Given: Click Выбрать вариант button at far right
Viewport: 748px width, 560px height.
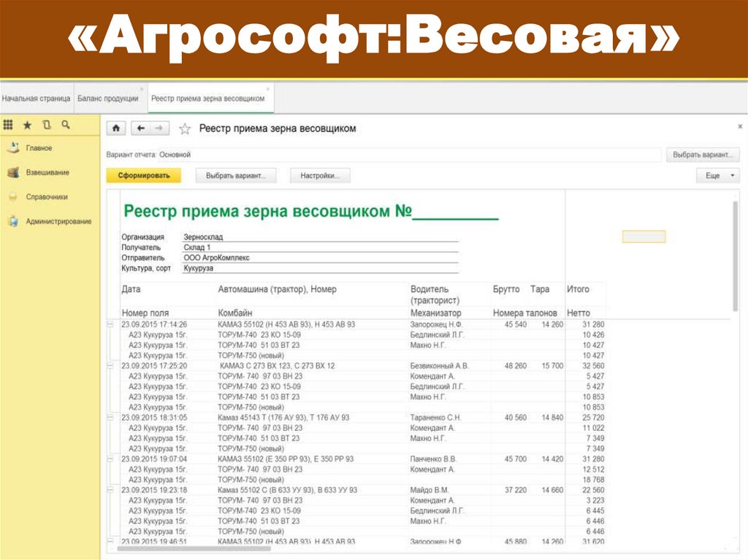Looking at the screenshot, I should 703,155.
